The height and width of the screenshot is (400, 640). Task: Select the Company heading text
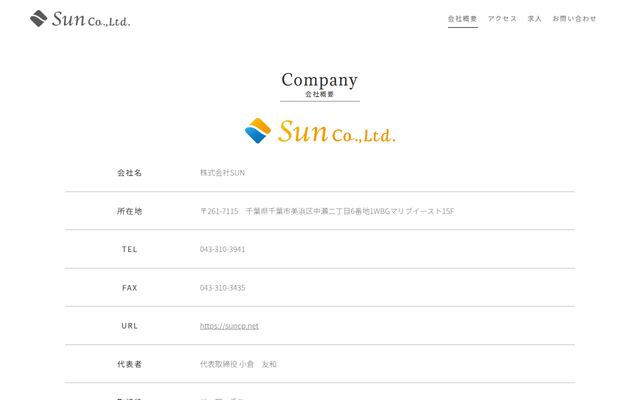[320, 80]
